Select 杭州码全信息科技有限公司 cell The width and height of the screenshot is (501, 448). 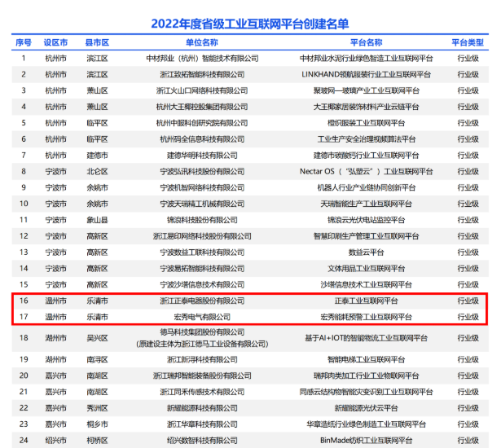202,139
